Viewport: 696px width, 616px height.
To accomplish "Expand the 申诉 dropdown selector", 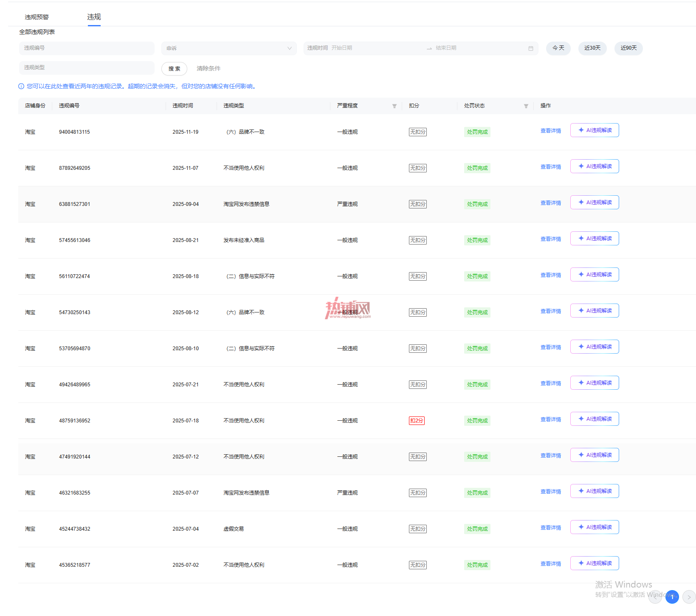I will click(229, 48).
